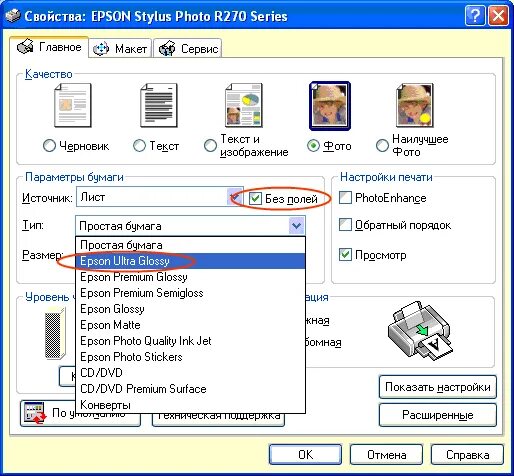This screenshot has width=514, height=476.
Task: Choose CD/DVD in the type list
Action: [191, 373]
